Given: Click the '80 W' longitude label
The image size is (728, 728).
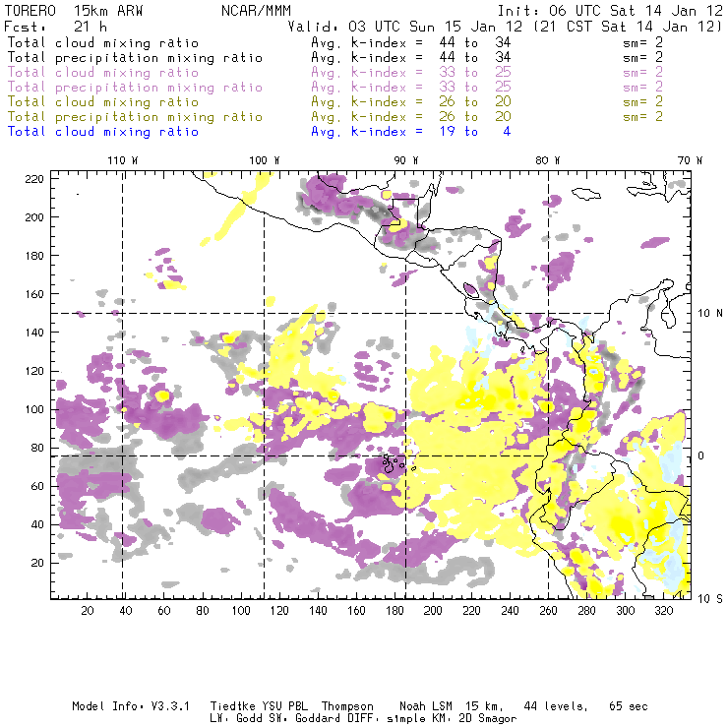Looking at the screenshot, I should pos(548,160).
